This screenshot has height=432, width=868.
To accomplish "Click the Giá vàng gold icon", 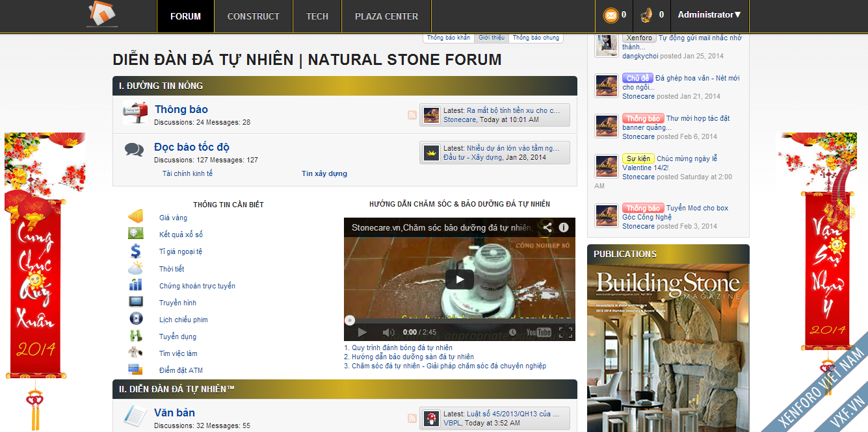I will 135,217.
